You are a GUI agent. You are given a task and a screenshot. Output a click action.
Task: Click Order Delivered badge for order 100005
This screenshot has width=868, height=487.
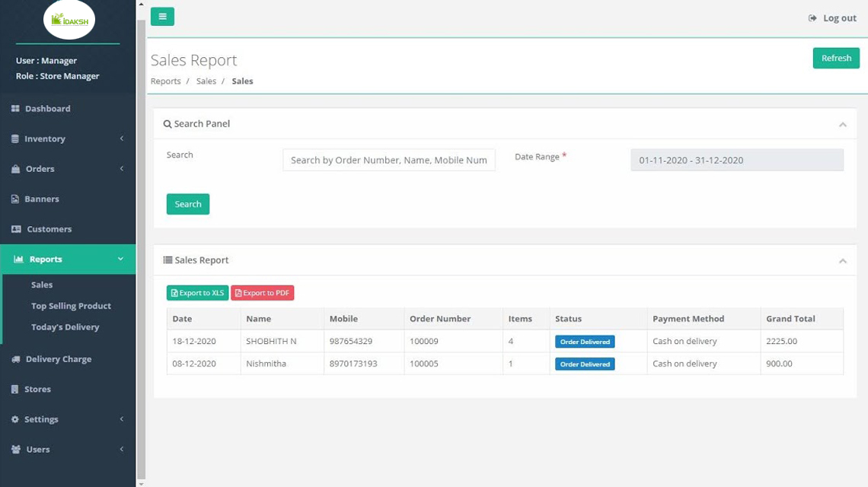point(585,364)
